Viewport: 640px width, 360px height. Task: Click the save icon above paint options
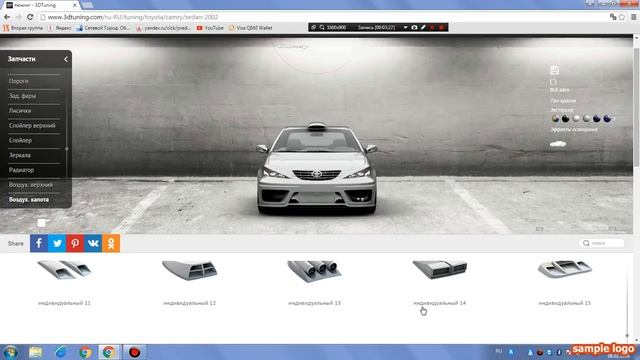click(554, 70)
